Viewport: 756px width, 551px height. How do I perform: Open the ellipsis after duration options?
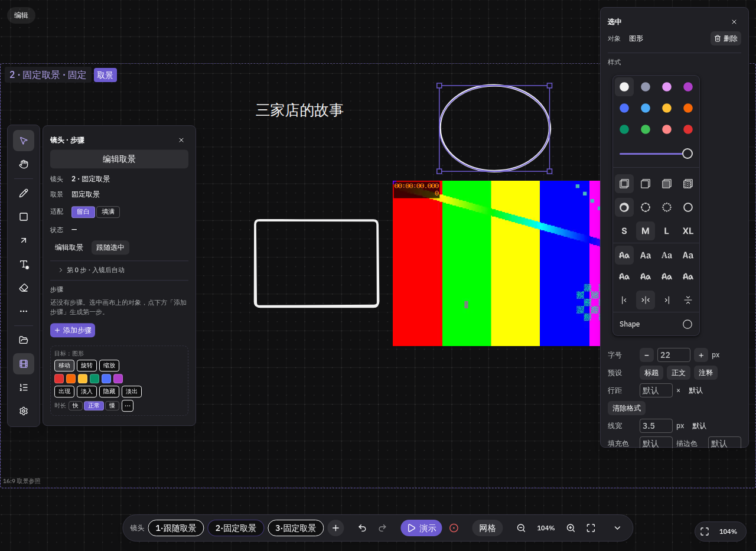click(128, 406)
